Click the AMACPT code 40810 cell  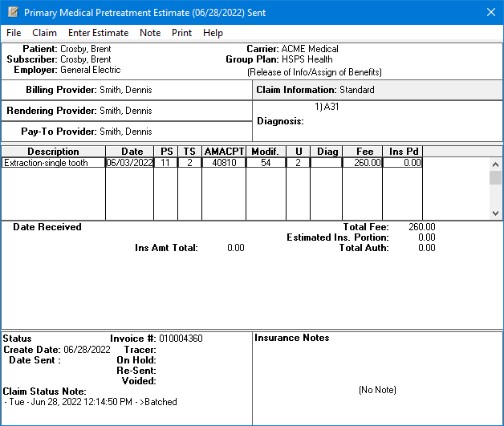(224, 163)
